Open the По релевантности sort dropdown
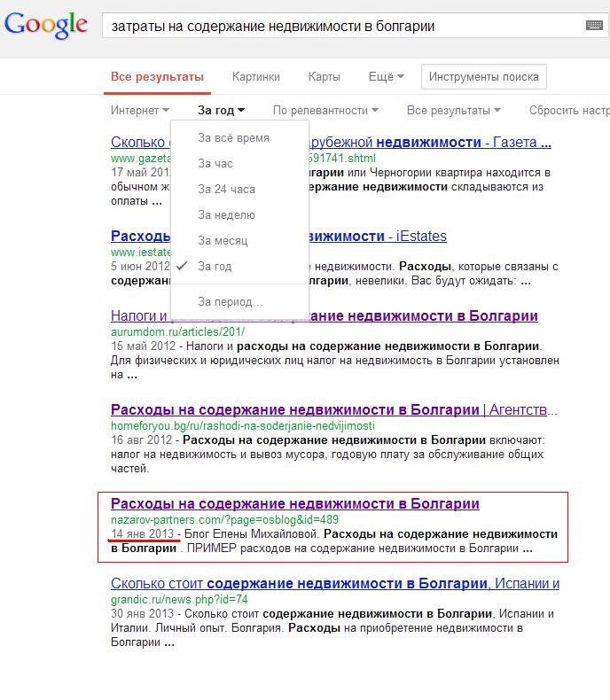The image size is (610, 700). (325, 111)
